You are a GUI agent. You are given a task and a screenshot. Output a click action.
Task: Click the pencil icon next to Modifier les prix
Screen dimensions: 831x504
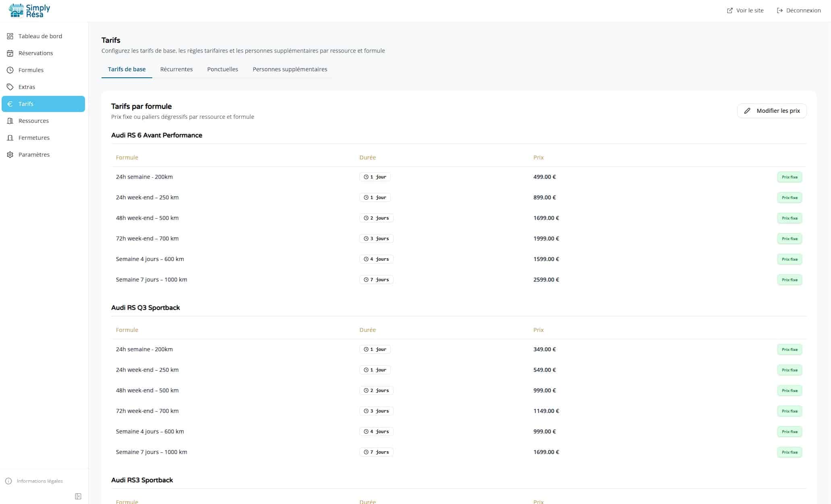tap(748, 110)
